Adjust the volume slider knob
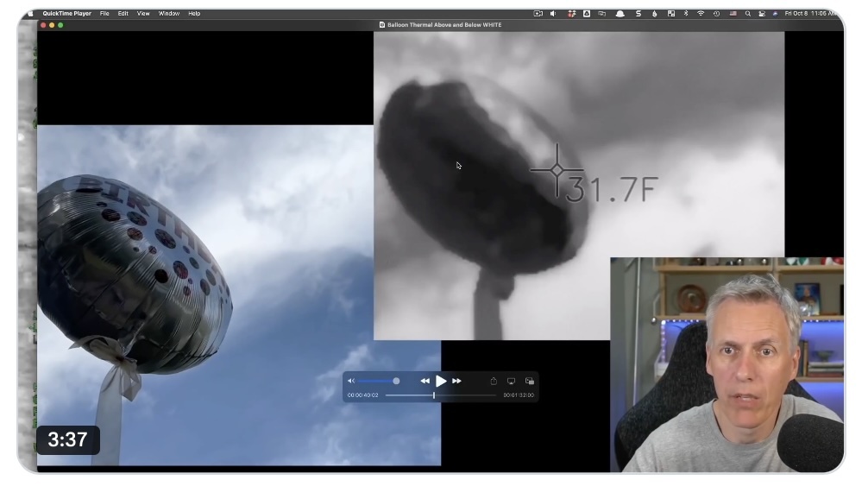 [396, 381]
